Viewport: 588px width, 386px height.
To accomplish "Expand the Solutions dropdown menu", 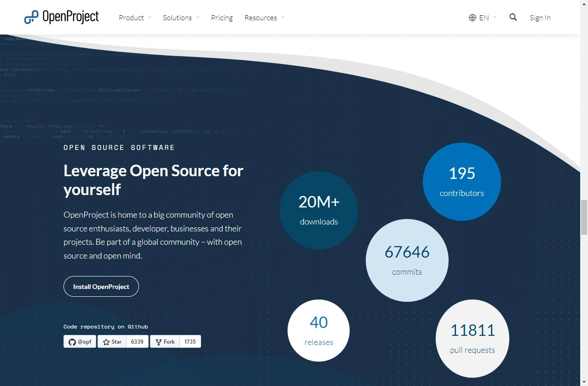I will pyautogui.click(x=181, y=18).
